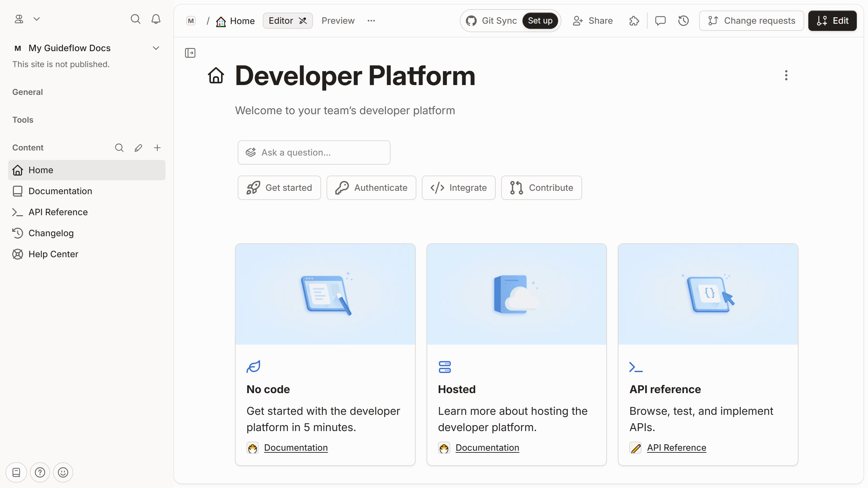Open the more options ellipsis in header
The image size is (868, 488).
click(371, 21)
